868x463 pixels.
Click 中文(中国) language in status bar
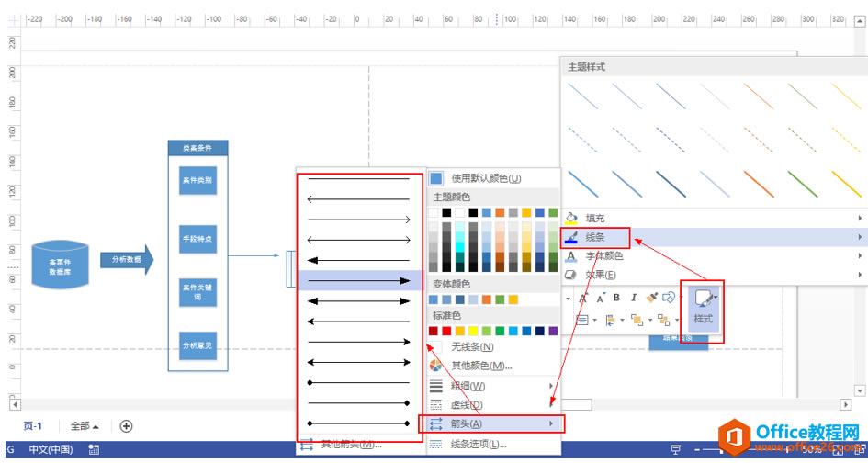(51, 450)
